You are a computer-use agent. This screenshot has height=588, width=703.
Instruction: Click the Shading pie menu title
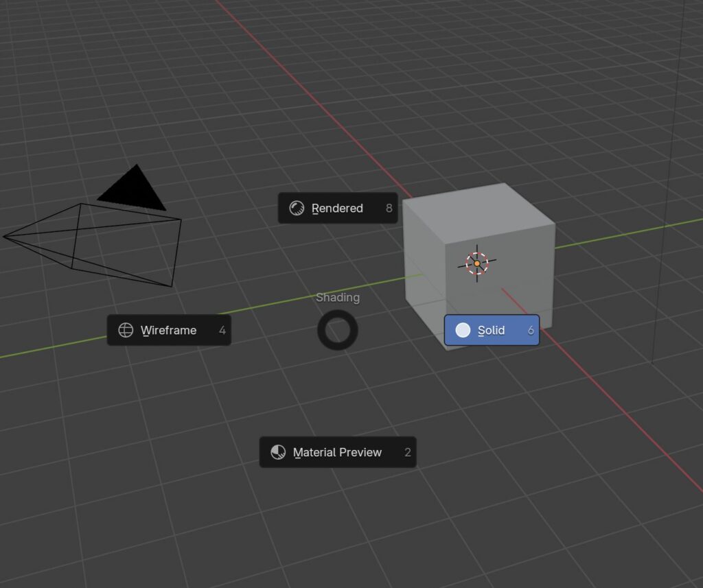point(337,297)
